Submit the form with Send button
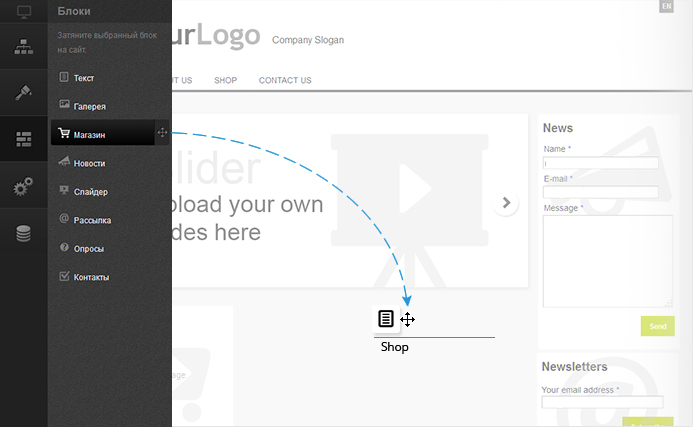 coord(658,326)
